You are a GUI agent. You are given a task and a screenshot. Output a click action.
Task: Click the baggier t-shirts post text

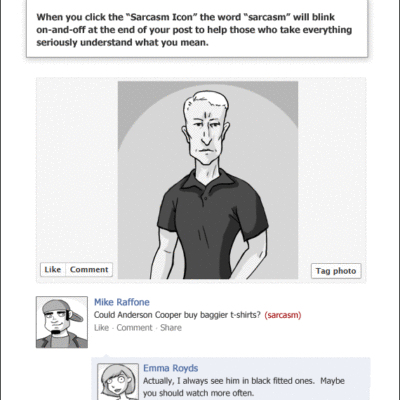pyautogui.click(x=177, y=315)
